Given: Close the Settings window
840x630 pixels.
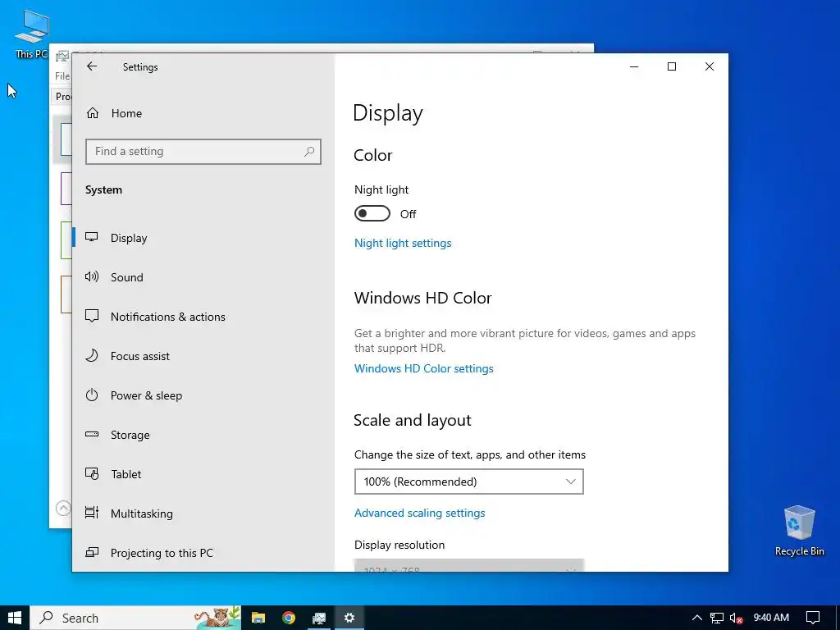Looking at the screenshot, I should pos(710,66).
